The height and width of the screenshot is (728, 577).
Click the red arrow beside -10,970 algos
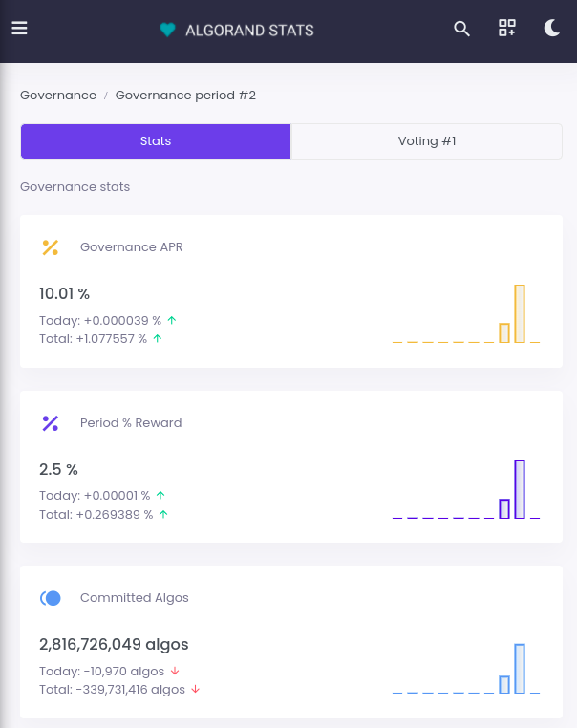175,671
